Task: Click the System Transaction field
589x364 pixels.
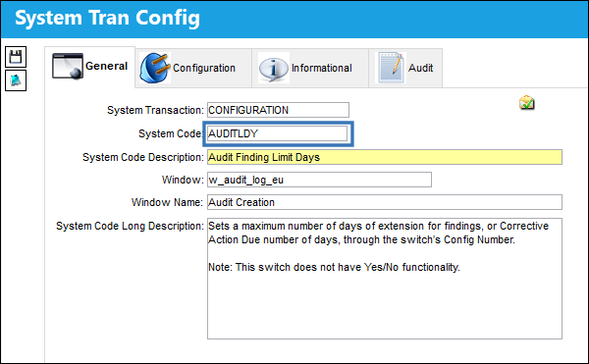Action: click(278, 110)
